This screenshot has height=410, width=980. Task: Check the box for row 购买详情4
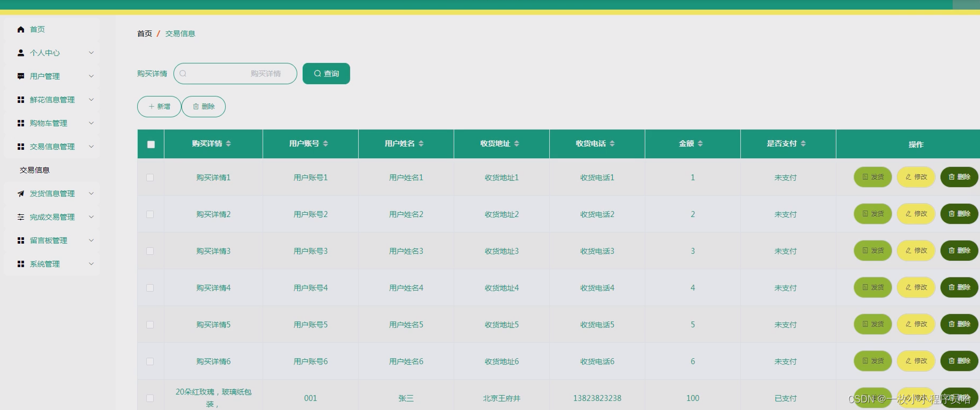(150, 288)
